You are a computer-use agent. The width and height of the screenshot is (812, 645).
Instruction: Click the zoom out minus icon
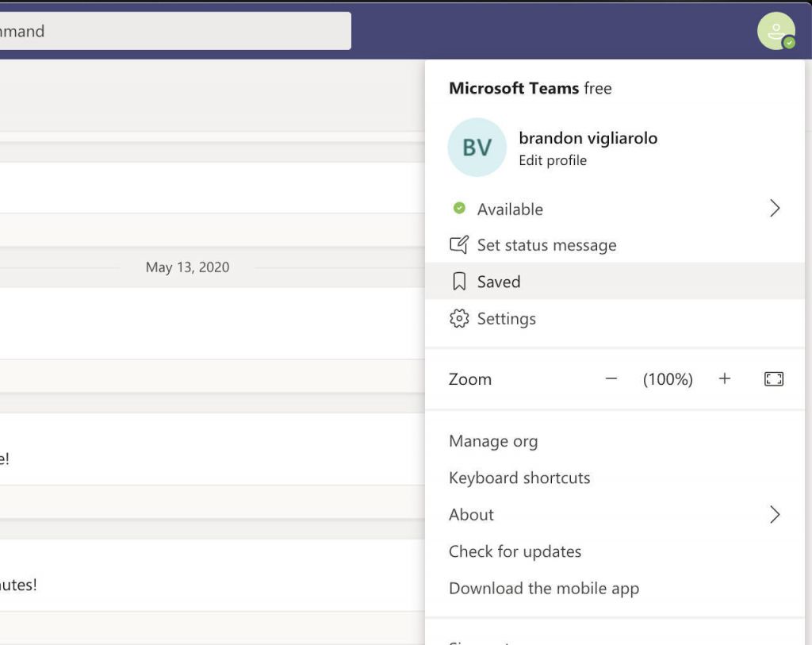[611, 379]
